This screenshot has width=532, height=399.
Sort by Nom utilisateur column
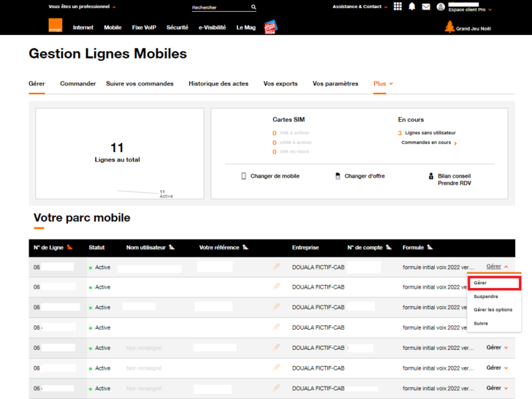[172, 248]
